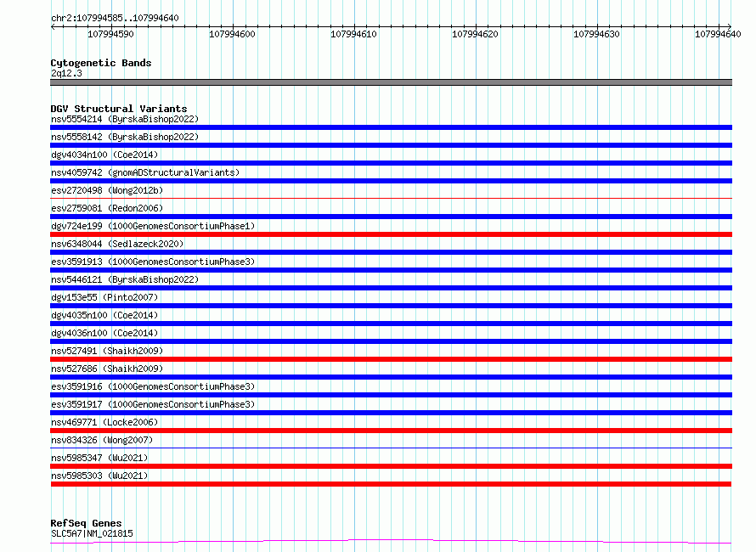The image size is (756, 552).
Task: Click the RefSeq Genes track heading
Action: 86,523
